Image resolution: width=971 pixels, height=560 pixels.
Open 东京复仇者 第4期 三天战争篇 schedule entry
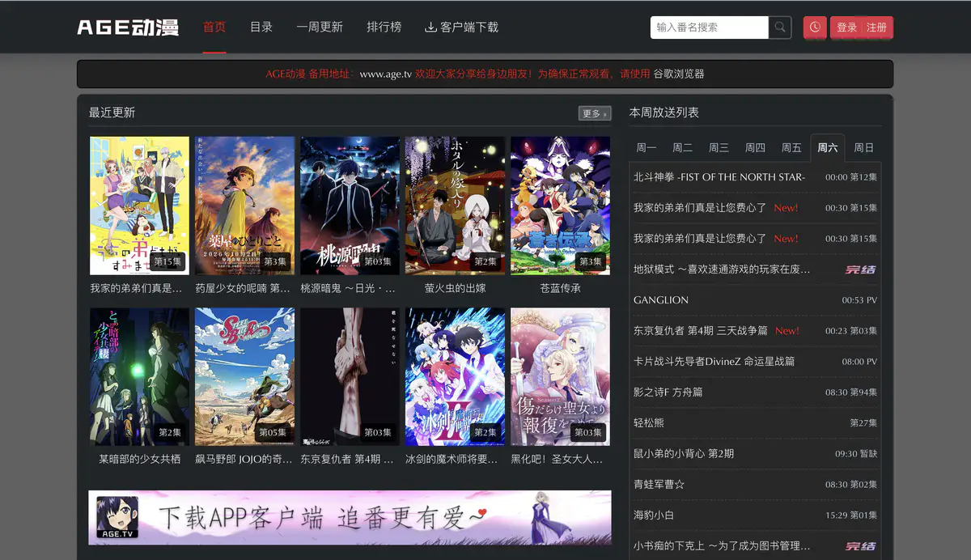click(x=701, y=331)
